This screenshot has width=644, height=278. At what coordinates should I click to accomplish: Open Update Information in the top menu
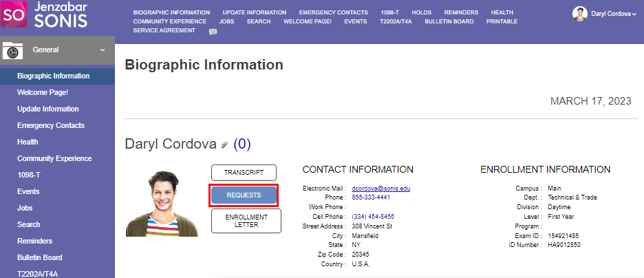point(255,12)
